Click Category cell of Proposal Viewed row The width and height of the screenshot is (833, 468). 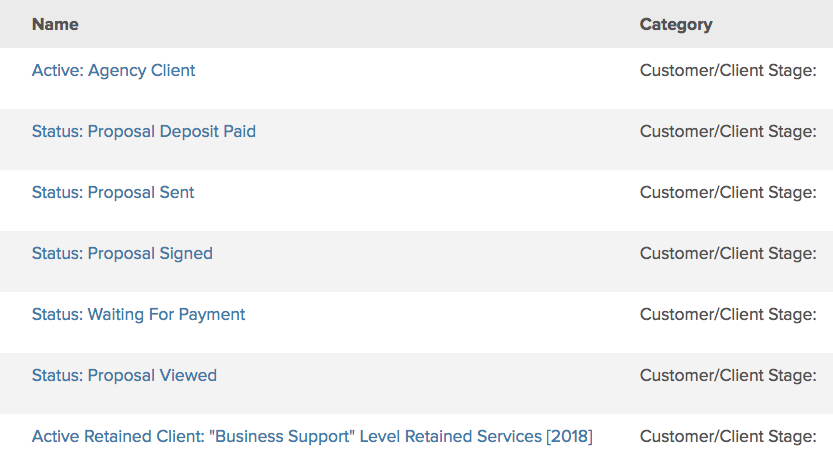pos(728,375)
